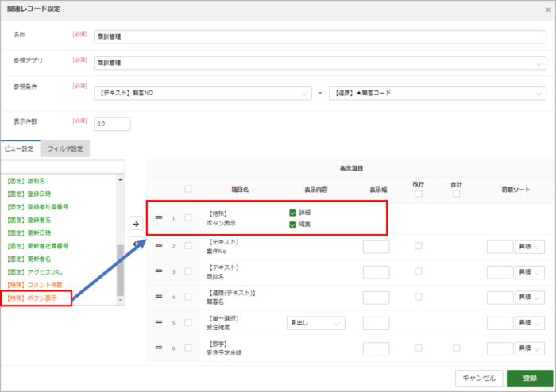Open the 昇順 sort dropdown for 商談名
Image resolution: width=556 pixels, height=392 pixels.
530,272
